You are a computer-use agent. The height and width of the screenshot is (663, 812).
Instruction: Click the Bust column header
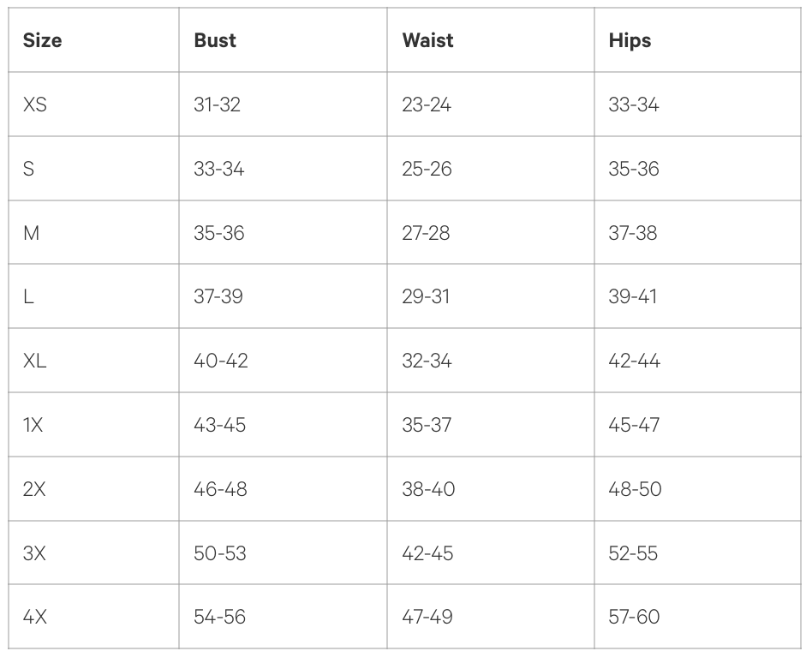pyautogui.click(x=215, y=40)
